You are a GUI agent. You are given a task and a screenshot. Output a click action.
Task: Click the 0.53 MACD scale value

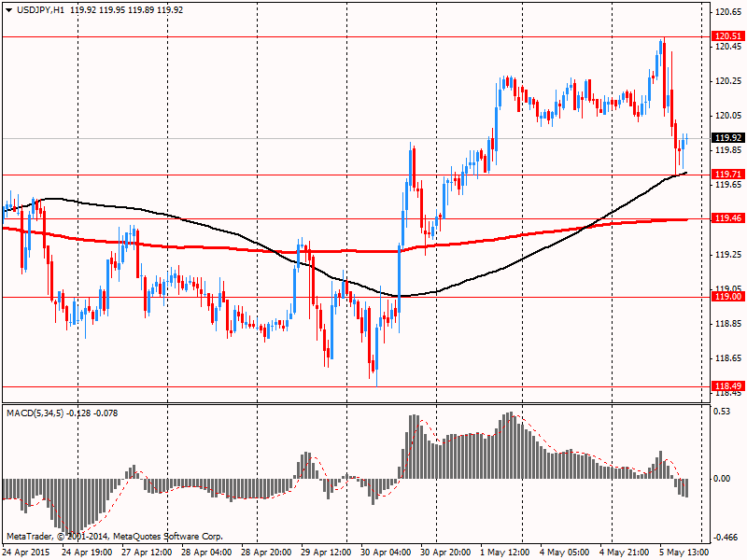(x=723, y=412)
